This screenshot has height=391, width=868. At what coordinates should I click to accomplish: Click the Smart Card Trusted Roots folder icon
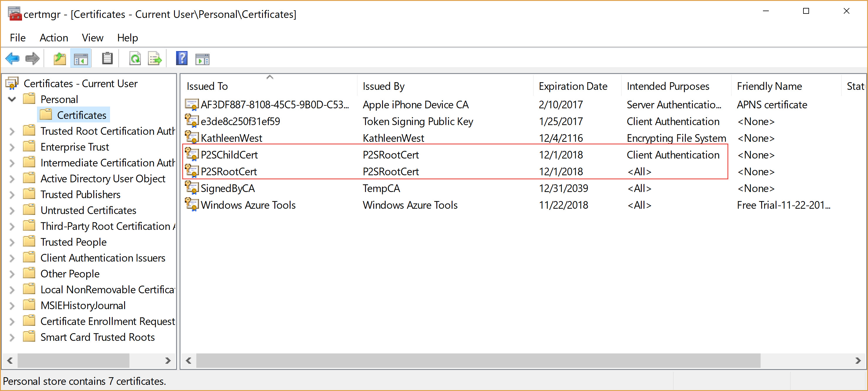tap(29, 336)
